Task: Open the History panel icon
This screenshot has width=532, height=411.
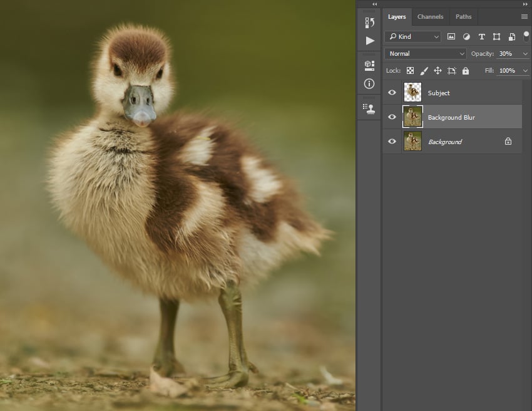Action: click(x=369, y=23)
